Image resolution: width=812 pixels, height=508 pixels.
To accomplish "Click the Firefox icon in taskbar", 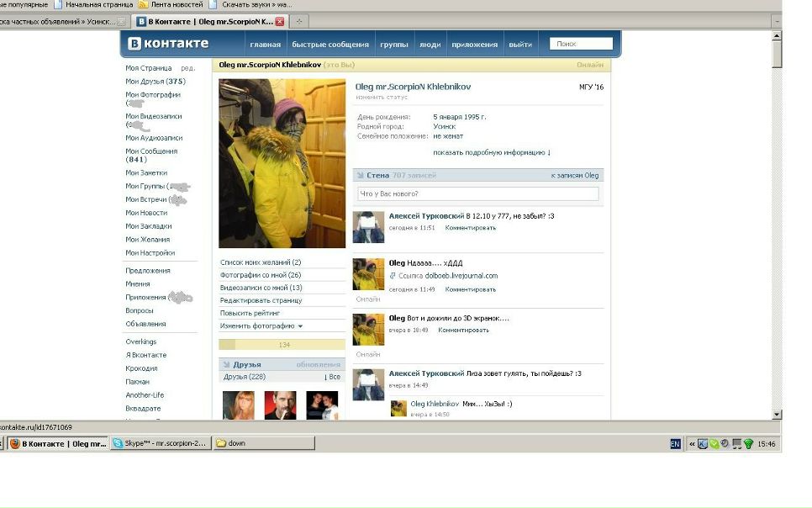I will (x=14, y=443).
